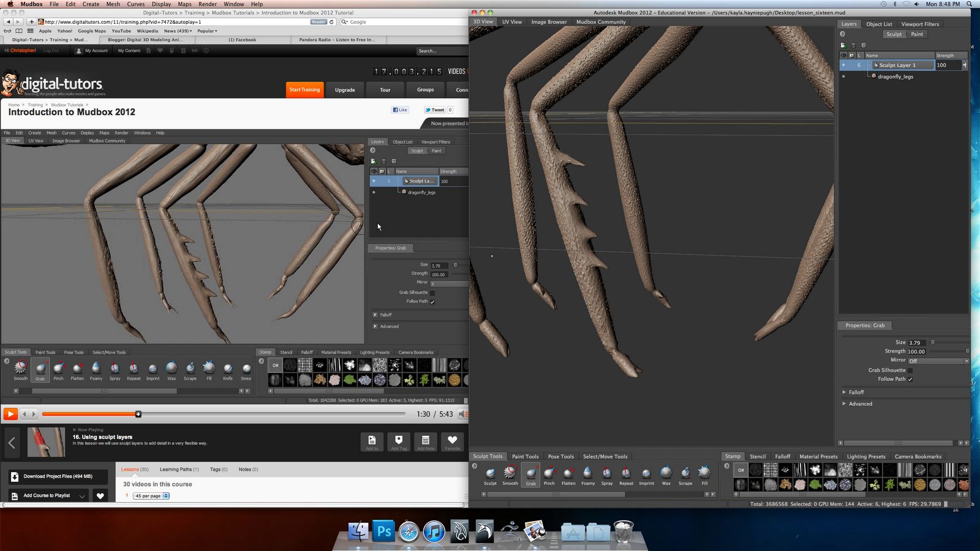Click the merge layers icon in Mudbox Layers panel
Screen dimensions: 980x551
[x=864, y=45]
